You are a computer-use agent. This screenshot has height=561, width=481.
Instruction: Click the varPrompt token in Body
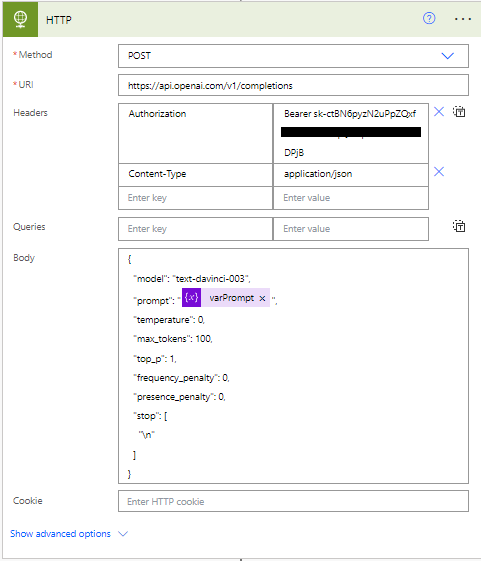(x=226, y=297)
